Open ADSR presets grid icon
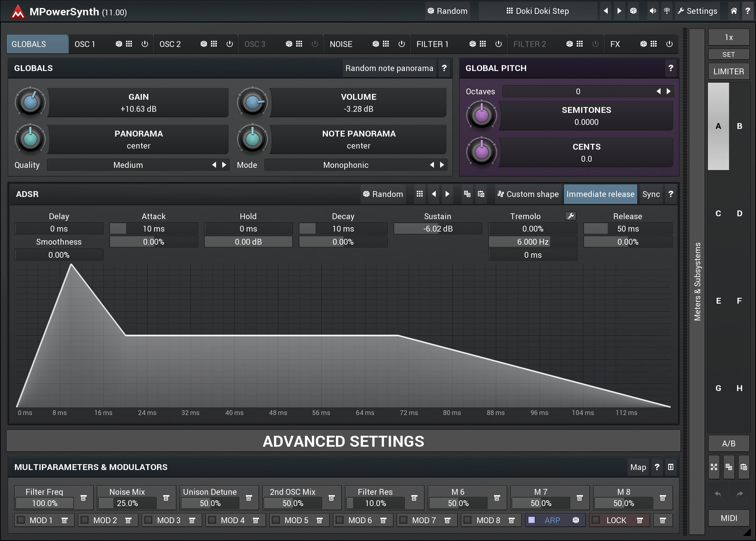The height and width of the screenshot is (541, 756). (420, 194)
